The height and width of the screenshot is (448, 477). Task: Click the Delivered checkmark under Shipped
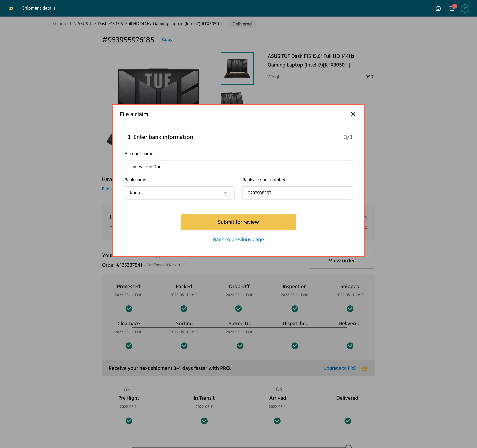[350, 346]
